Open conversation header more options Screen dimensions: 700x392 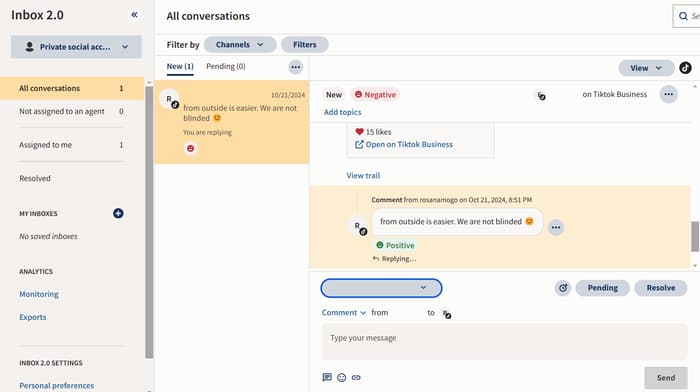point(668,94)
